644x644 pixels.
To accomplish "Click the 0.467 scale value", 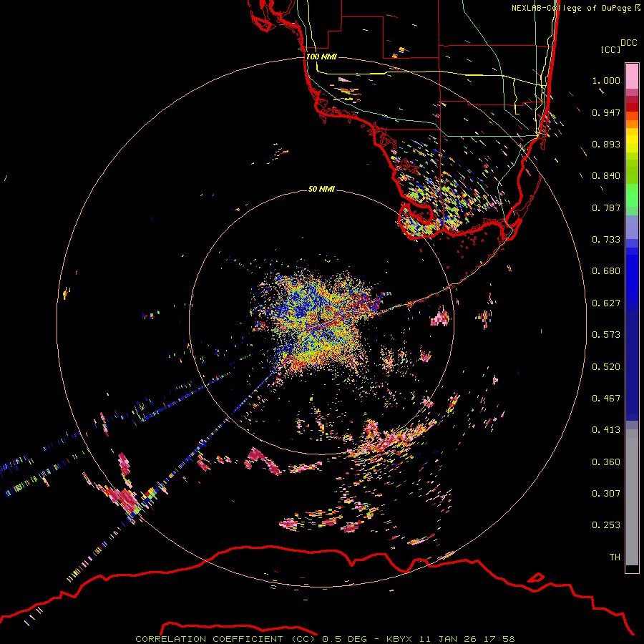I will (606, 399).
